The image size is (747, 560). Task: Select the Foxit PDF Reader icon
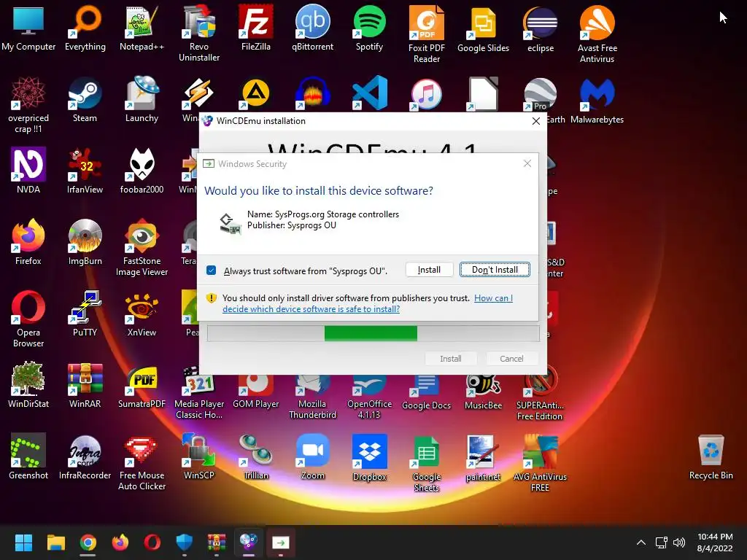pyautogui.click(x=426, y=34)
